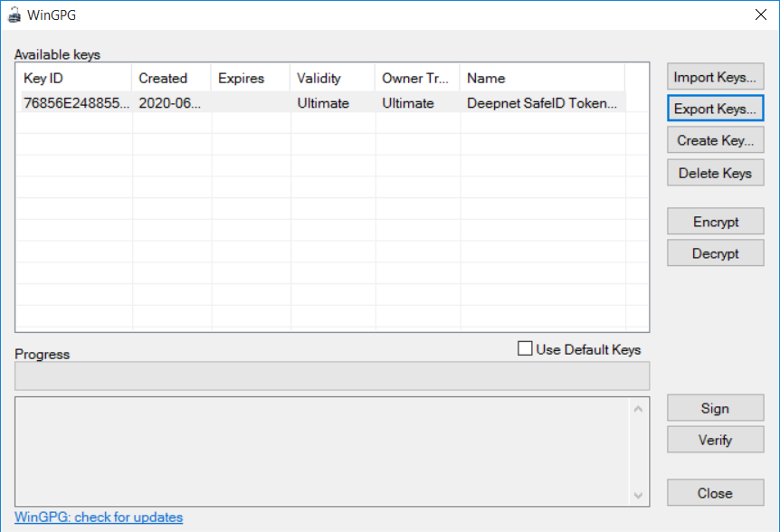Click the Expires column header
This screenshot has height=532, width=780.
click(251, 78)
